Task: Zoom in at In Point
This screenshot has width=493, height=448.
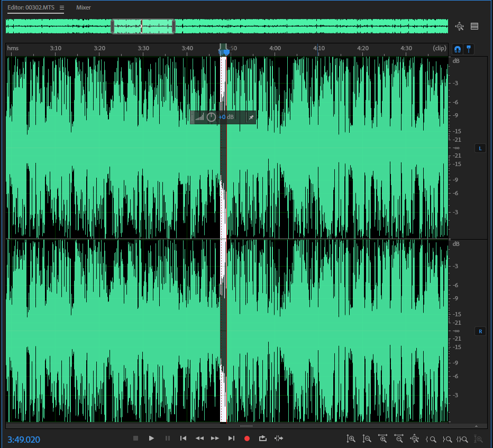Action: coord(432,439)
